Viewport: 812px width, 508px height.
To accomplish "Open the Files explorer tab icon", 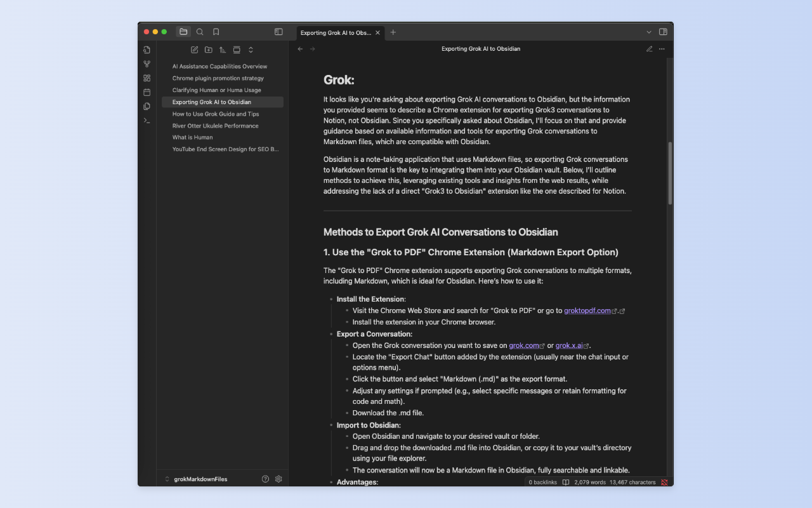I will pos(183,32).
